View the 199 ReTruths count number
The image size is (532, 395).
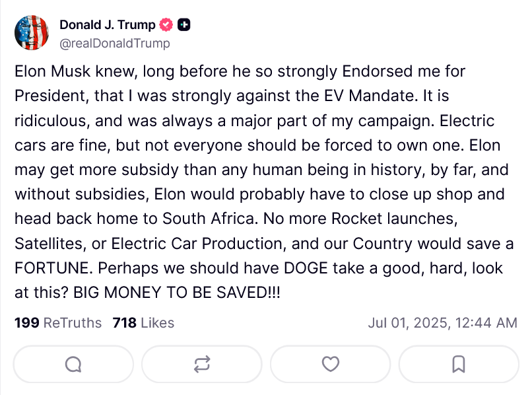[27, 322]
